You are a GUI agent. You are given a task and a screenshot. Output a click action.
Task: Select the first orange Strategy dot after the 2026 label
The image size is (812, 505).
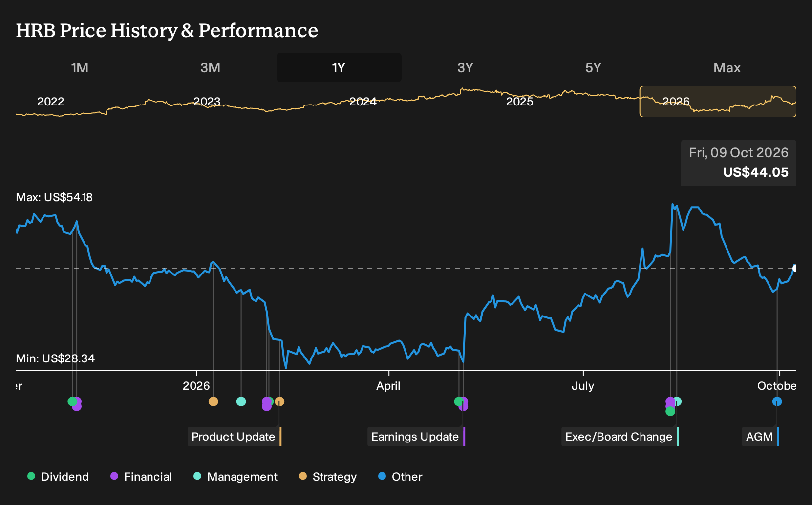214,401
